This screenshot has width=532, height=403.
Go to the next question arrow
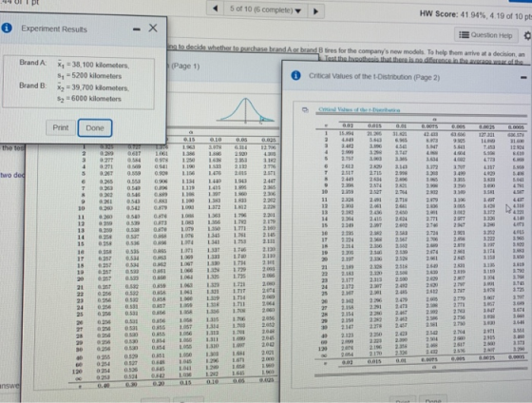tap(315, 10)
